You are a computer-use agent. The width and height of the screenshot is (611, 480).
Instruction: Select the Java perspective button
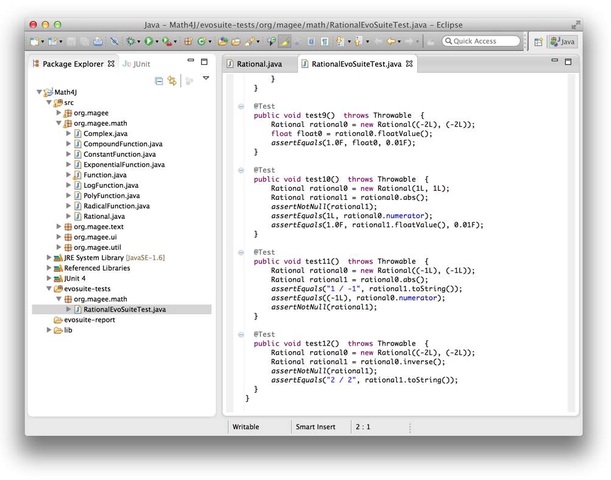pyautogui.click(x=562, y=42)
